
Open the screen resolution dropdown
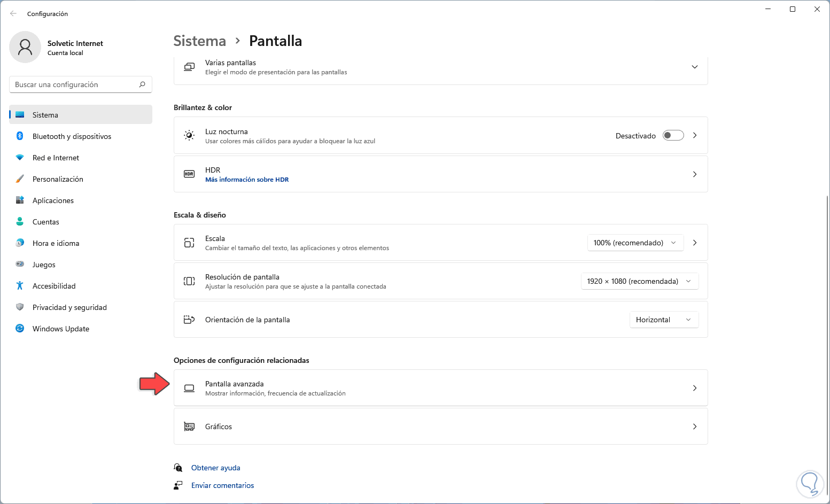[x=639, y=281]
